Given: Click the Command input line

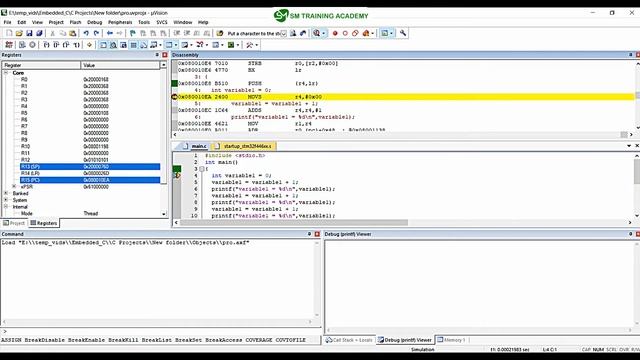Looking at the screenshot, I should tap(161, 331).
